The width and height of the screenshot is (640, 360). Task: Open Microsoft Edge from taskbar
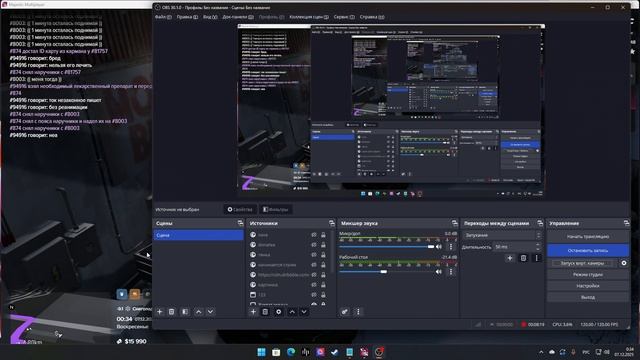click(291, 352)
